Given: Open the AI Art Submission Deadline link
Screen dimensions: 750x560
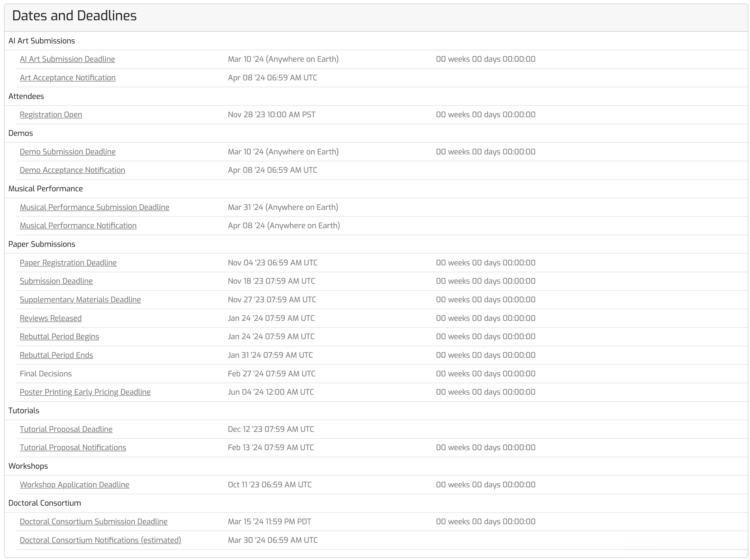Looking at the screenshot, I should pos(67,59).
